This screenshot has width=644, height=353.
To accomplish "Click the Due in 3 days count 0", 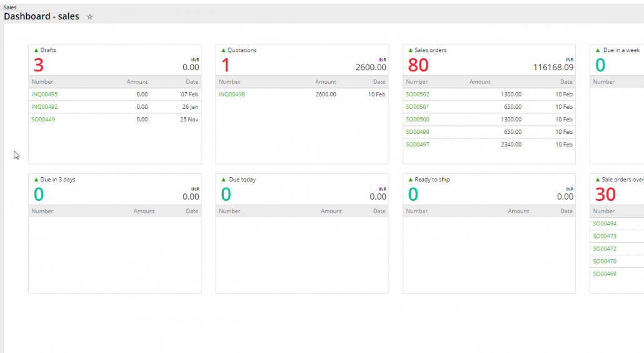I will coord(39,195).
